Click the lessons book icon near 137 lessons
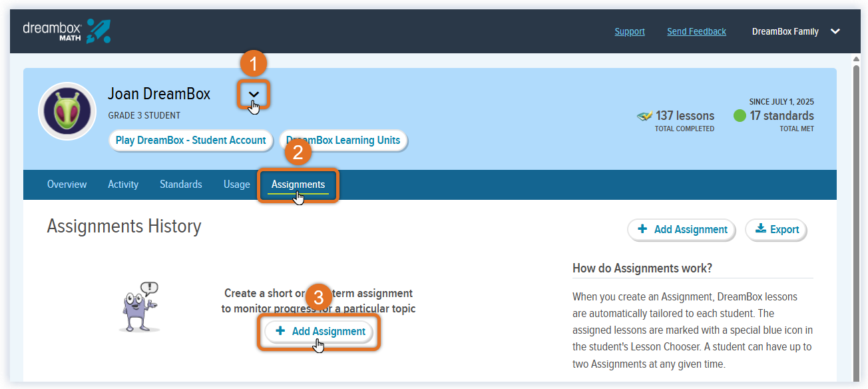 point(644,116)
